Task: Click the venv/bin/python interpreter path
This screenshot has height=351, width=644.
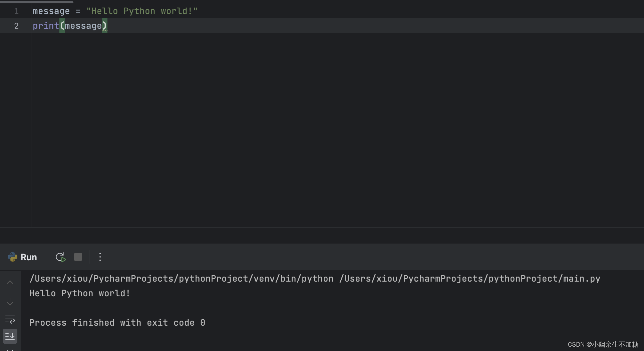Action: (x=181, y=279)
